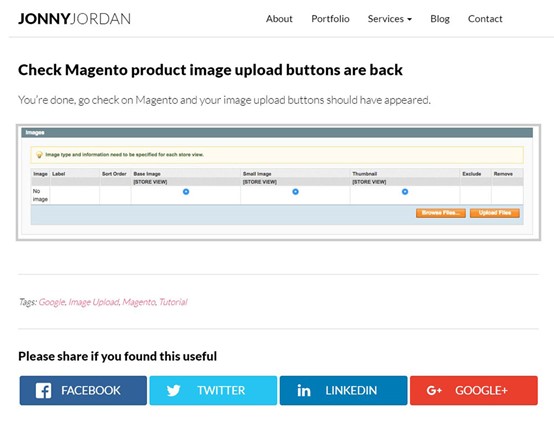The image size is (554, 421).
Task: Share the post on Twitter
Action: pyautogui.click(x=213, y=390)
